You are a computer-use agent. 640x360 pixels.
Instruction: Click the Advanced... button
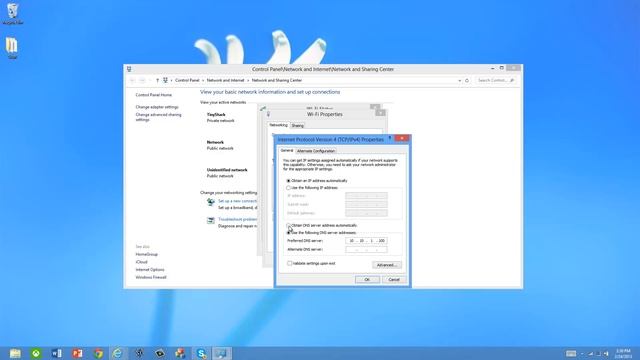[387, 265]
